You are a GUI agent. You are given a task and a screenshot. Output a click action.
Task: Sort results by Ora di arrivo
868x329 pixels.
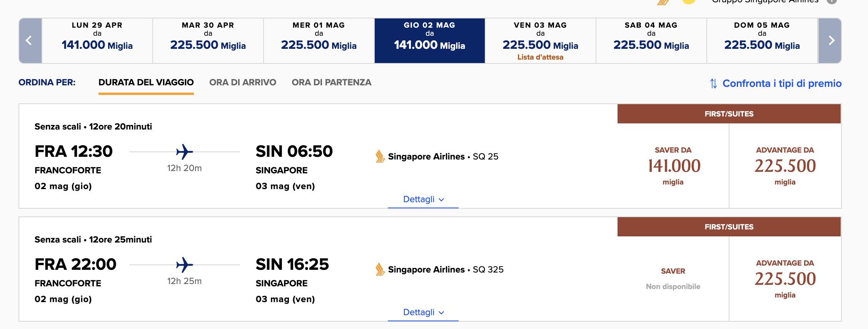point(243,83)
